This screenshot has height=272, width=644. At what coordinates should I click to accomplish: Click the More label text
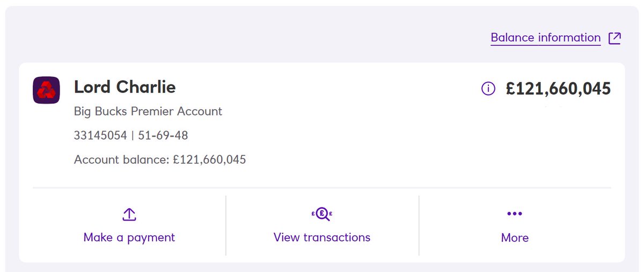[515, 238]
